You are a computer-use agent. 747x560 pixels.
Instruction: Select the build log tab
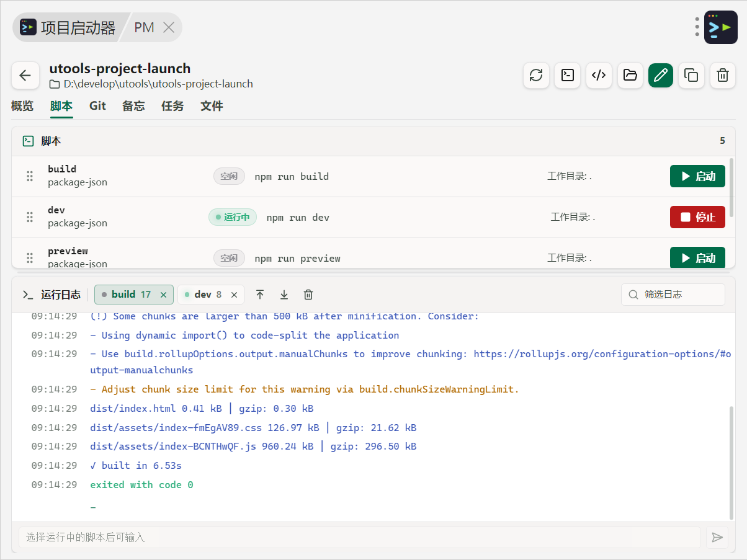tap(133, 295)
